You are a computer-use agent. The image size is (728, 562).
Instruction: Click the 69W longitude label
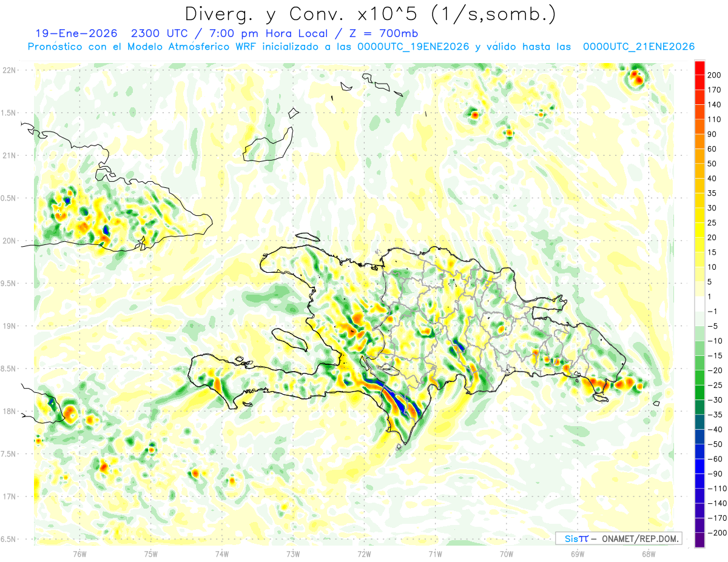(x=578, y=554)
